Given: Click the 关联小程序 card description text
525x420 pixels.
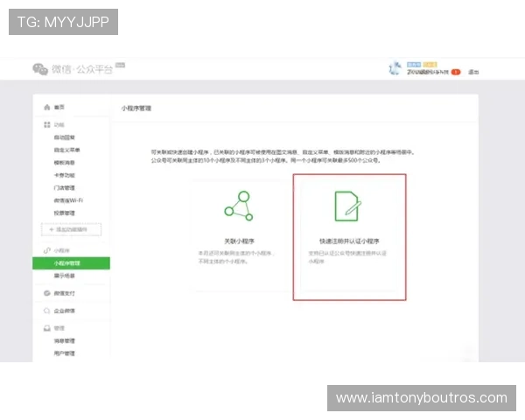Looking at the screenshot, I should point(236,257).
